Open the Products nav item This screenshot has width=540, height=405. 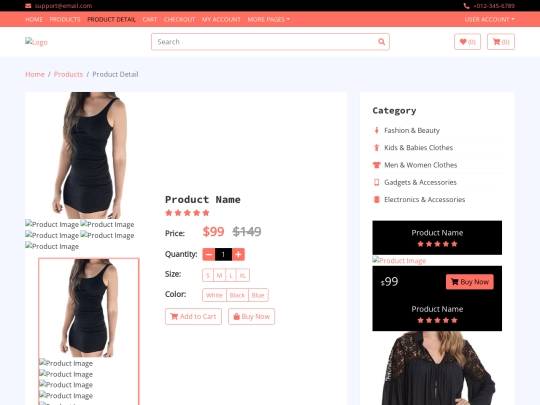point(65,19)
